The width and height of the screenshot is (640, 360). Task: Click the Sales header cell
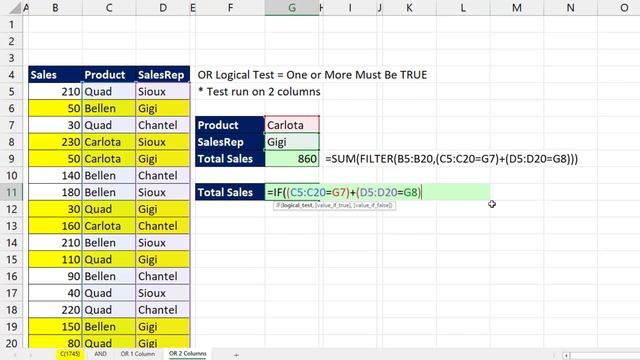click(55, 75)
